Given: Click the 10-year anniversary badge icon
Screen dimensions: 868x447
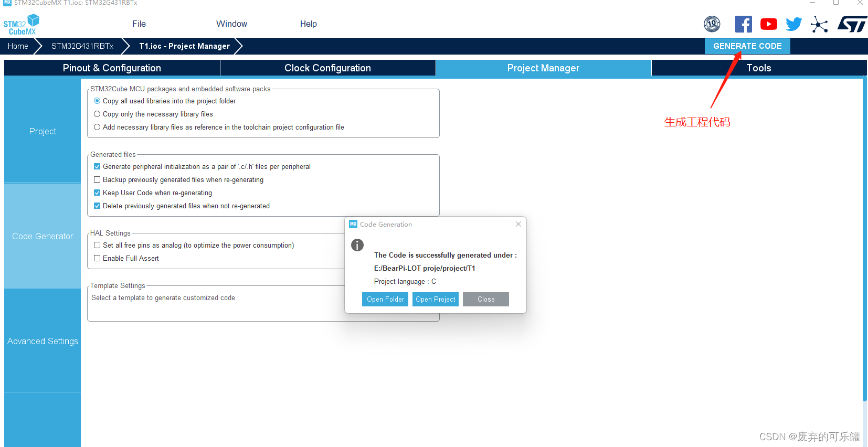Looking at the screenshot, I should coord(712,24).
